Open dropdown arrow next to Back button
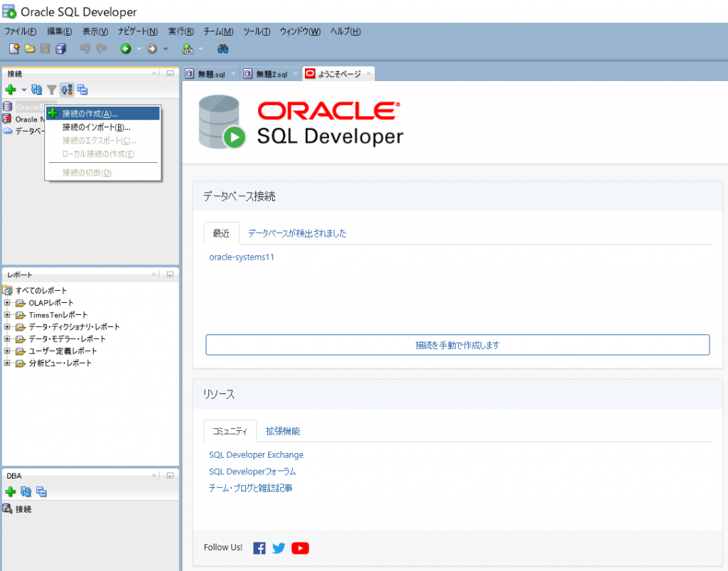 tap(139, 49)
